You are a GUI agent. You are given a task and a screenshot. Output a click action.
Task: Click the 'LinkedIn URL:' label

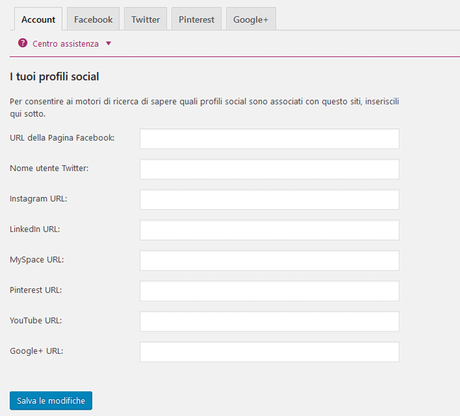[35, 229]
